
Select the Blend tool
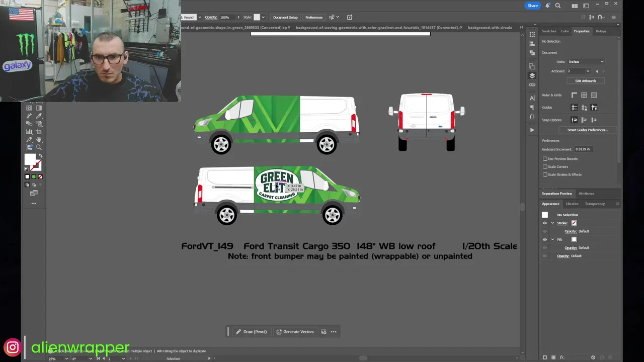(29, 124)
